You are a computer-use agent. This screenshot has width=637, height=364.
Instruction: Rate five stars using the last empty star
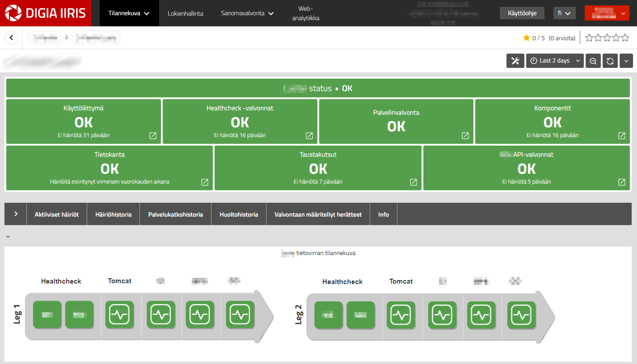coord(625,38)
